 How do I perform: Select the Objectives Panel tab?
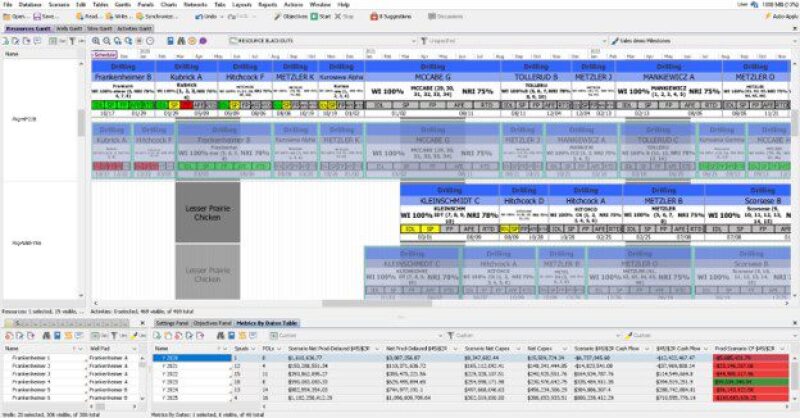point(212,324)
